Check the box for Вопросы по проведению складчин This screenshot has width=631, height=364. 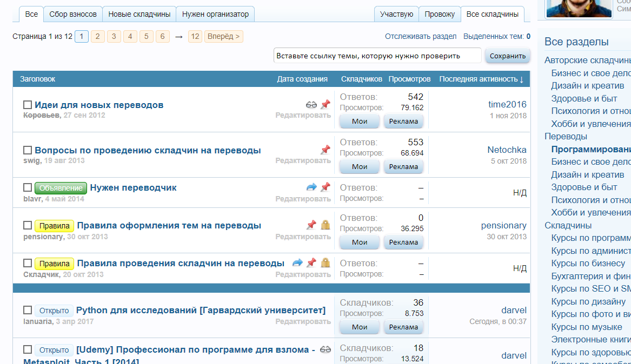click(28, 150)
